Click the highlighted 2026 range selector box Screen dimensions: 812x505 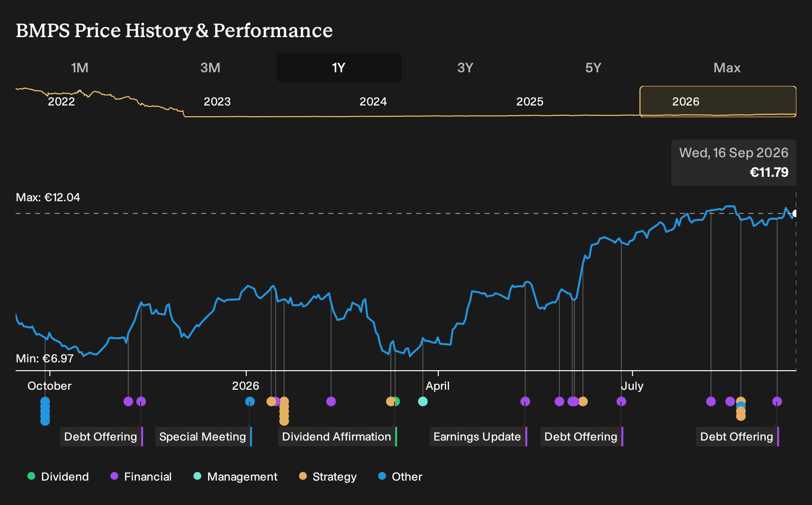(x=718, y=102)
